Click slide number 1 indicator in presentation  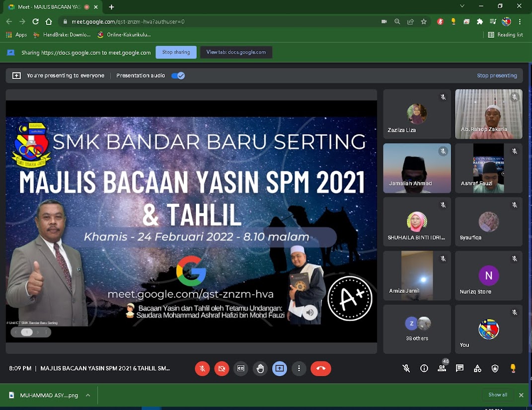[27, 332]
